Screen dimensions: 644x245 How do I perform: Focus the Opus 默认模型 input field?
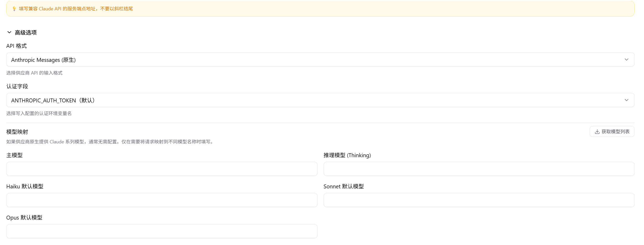click(162, 231)
